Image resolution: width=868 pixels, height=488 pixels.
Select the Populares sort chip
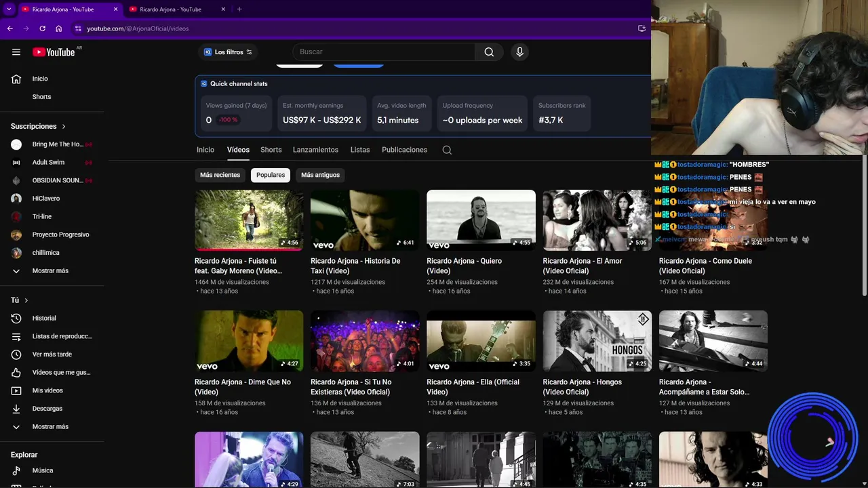coord(271,175)
